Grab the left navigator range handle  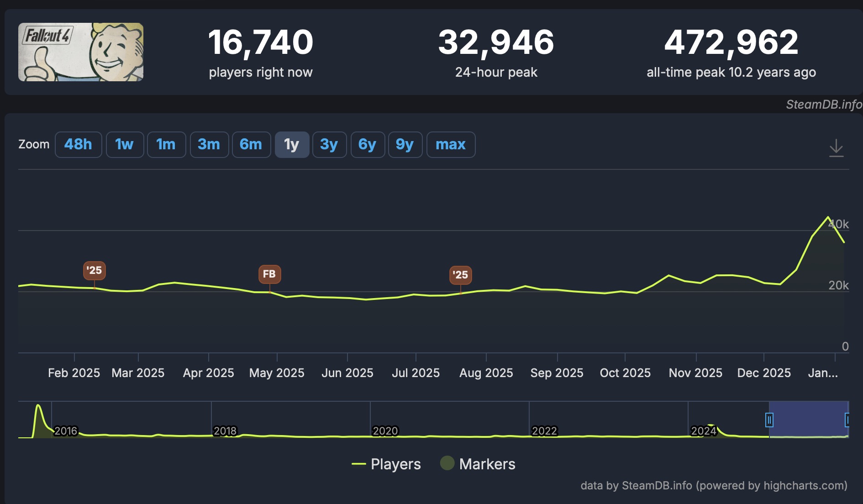(769, 420)
